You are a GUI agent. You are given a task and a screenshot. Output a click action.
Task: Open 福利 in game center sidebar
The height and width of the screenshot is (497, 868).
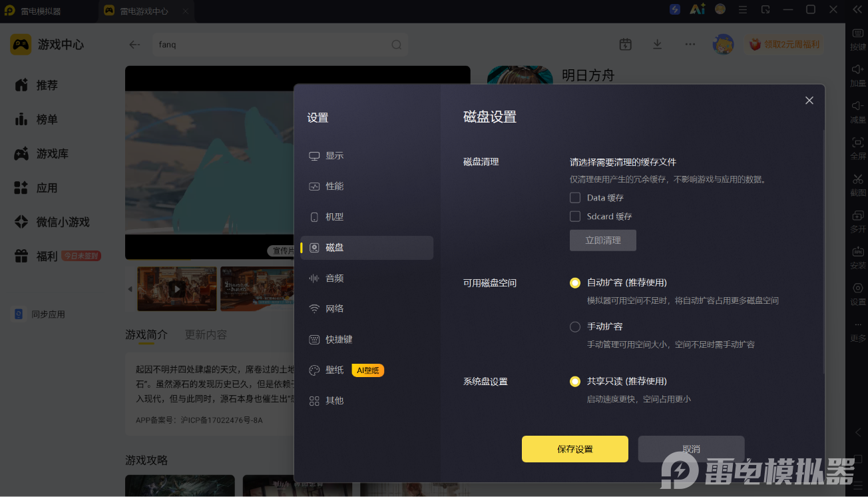pyautogui.click(x=37, y=256)
